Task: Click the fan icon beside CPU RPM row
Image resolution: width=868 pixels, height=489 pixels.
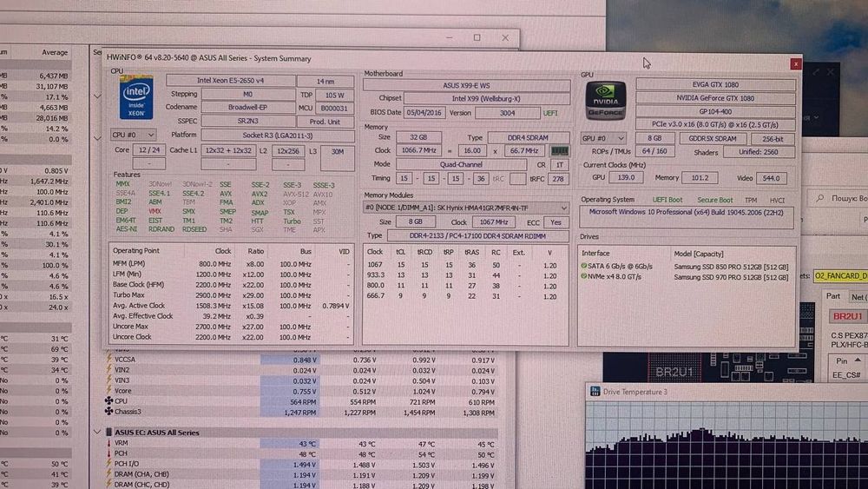Action: pos(109,401)
